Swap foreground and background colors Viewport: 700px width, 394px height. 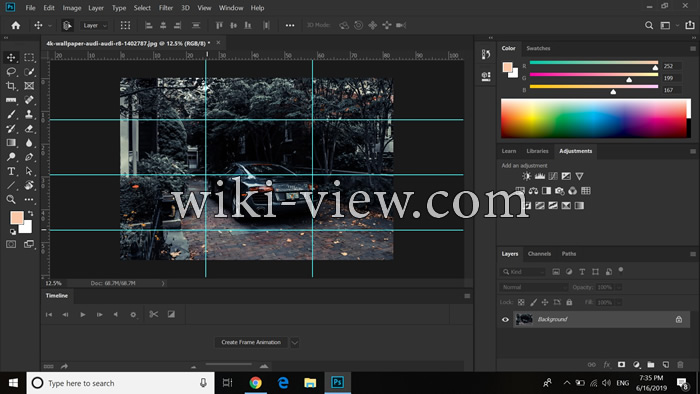[30, 213]
